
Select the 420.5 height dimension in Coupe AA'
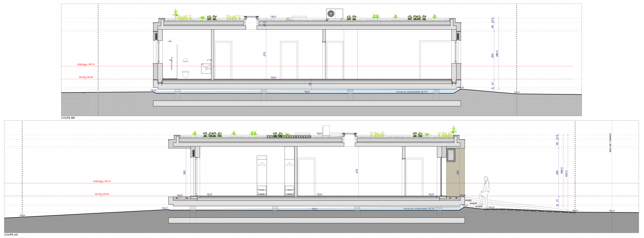(566, 173)
